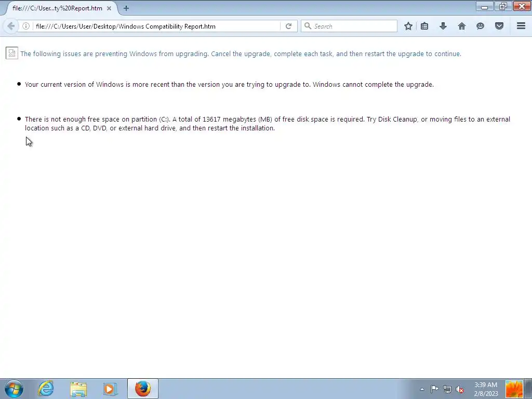Open the clock showing 3:39 AM
532x399 pixels.
click(486, 389)
